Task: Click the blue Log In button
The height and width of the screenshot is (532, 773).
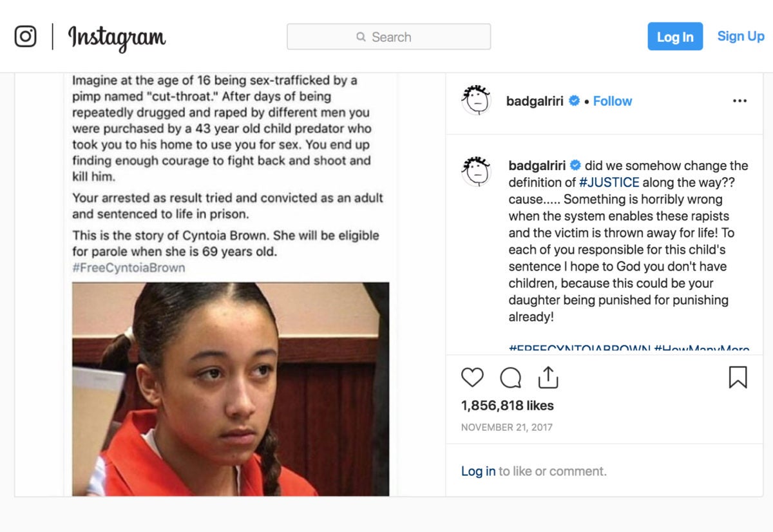Action: pyautogui.click(x=675, y=37)
